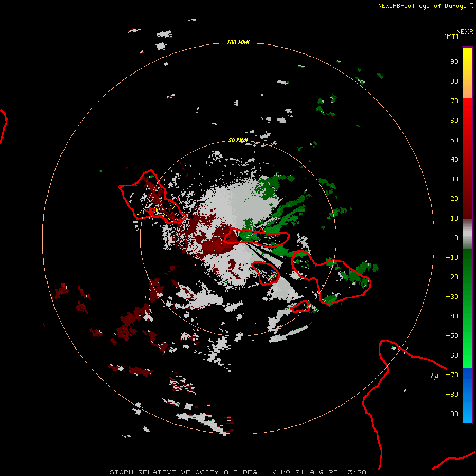Select the 70 knot scale label
Viewport: 476px width, 476px height.
tap(454, 101)
